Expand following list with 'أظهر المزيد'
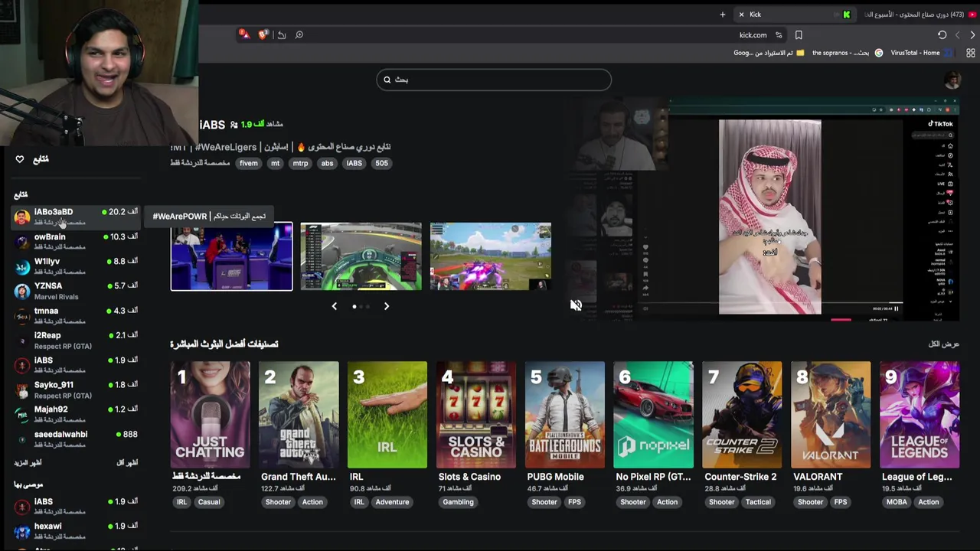This screenshot has height=551, width=980. click(x=28, y=463)
